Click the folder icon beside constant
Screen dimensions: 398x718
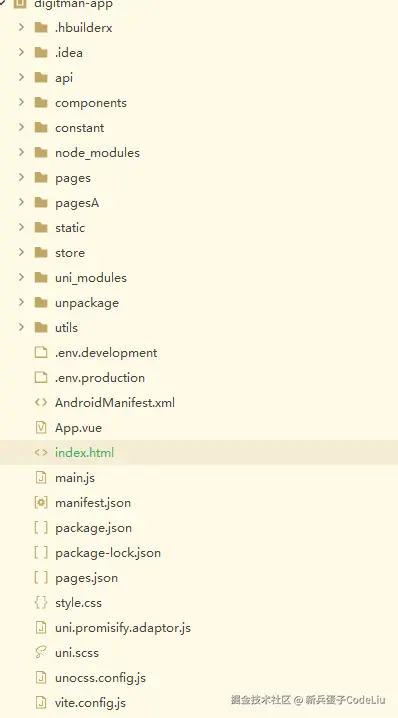point(41,127)
